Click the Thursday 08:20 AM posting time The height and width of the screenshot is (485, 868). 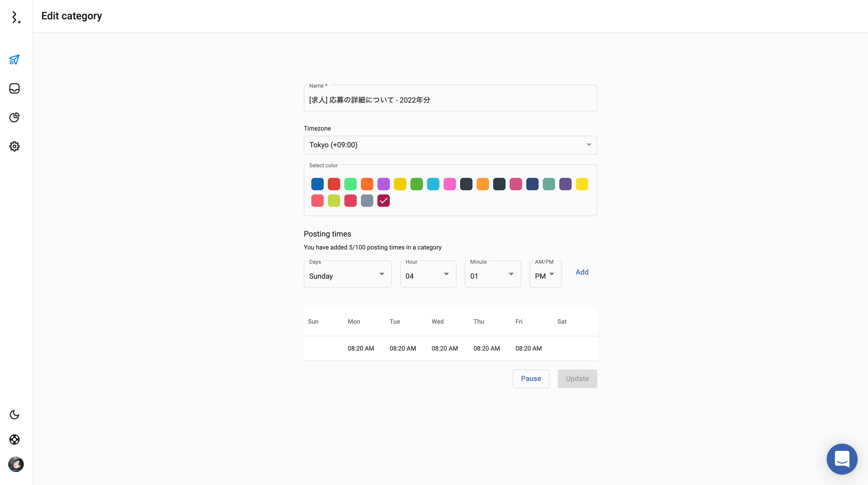[486, 348]
